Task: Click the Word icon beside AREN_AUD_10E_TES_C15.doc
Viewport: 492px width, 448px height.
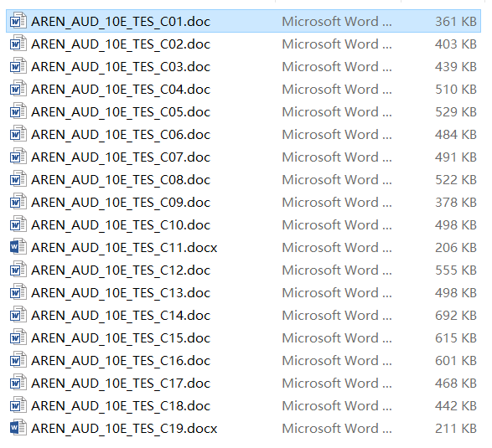Action: (x=18, y=337)
